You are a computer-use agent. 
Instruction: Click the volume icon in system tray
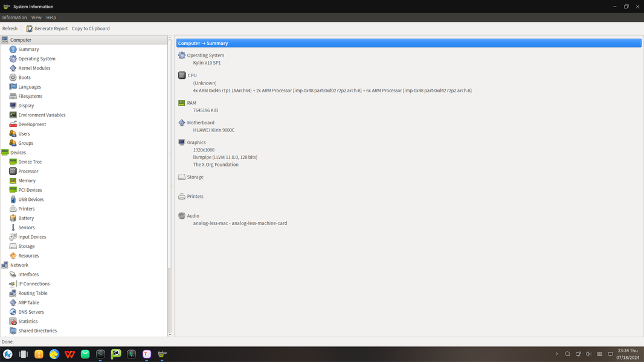(588, 354)
